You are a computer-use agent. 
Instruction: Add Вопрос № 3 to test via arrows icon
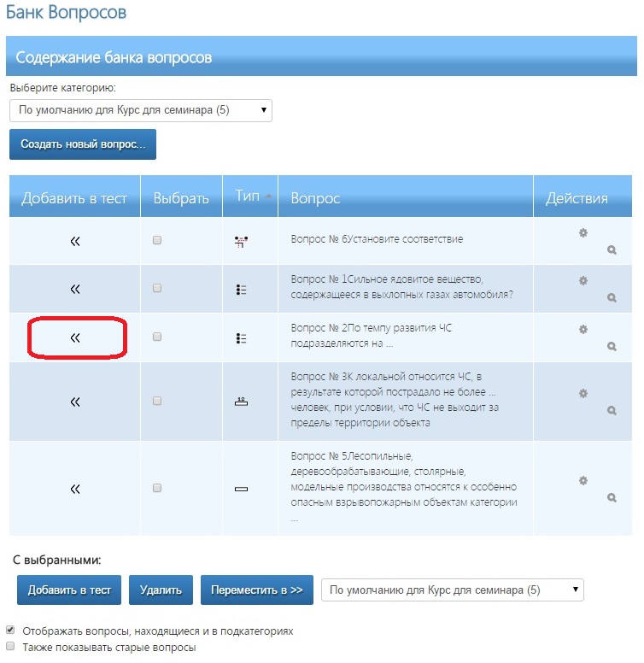pos(75,402)
